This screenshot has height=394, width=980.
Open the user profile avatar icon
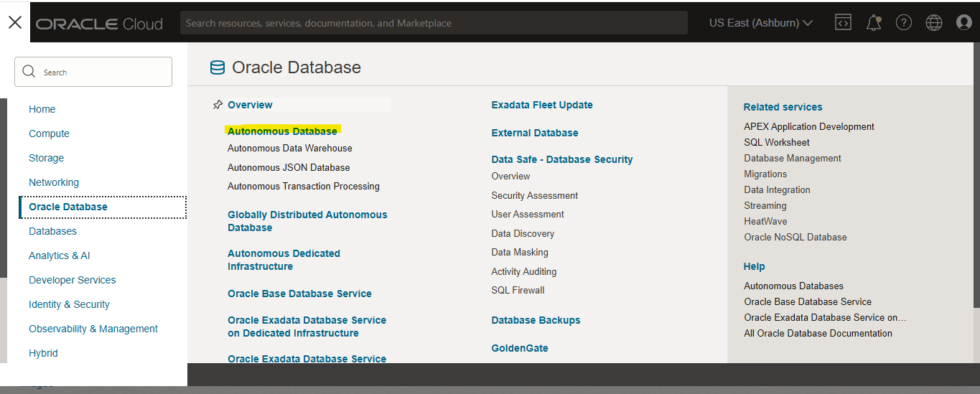coord(964,23)
